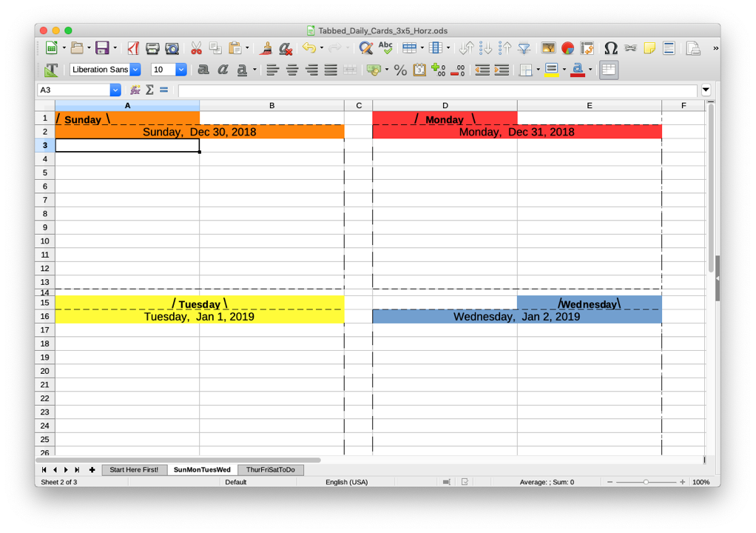Click the New Spreadsheet icon
This screenshot has height=533, width=756.
[x=51, y=48]
